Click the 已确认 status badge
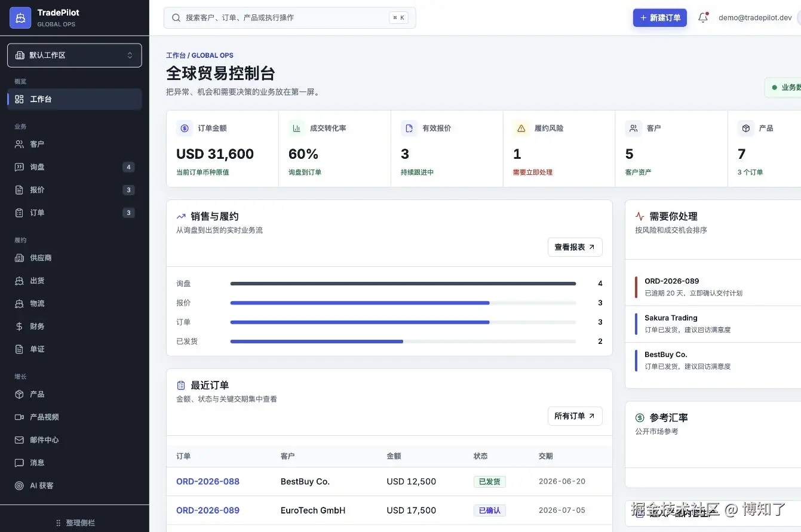Image resolution: width=801 pixels, height=532 pixels. (x=490, y=510)
